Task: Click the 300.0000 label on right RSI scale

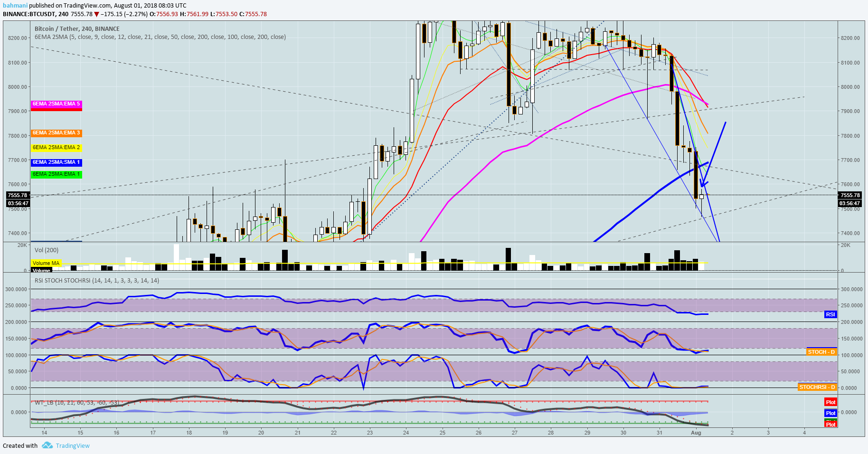Action: tap(852, 289)
